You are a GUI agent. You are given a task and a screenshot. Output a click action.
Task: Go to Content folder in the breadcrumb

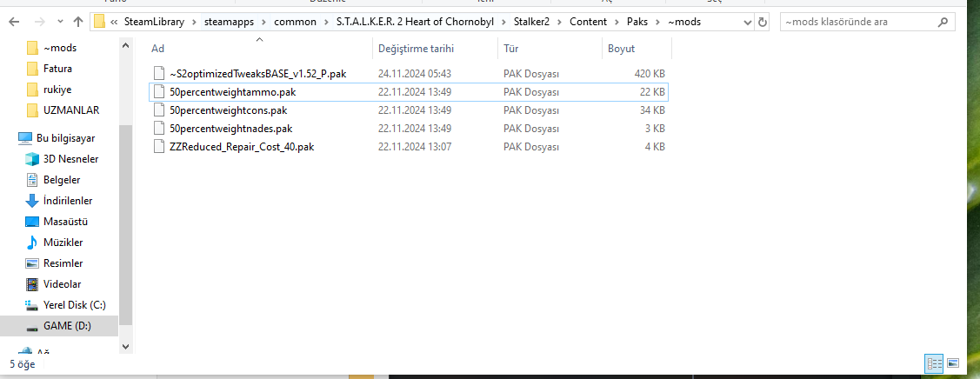point(588,22)
